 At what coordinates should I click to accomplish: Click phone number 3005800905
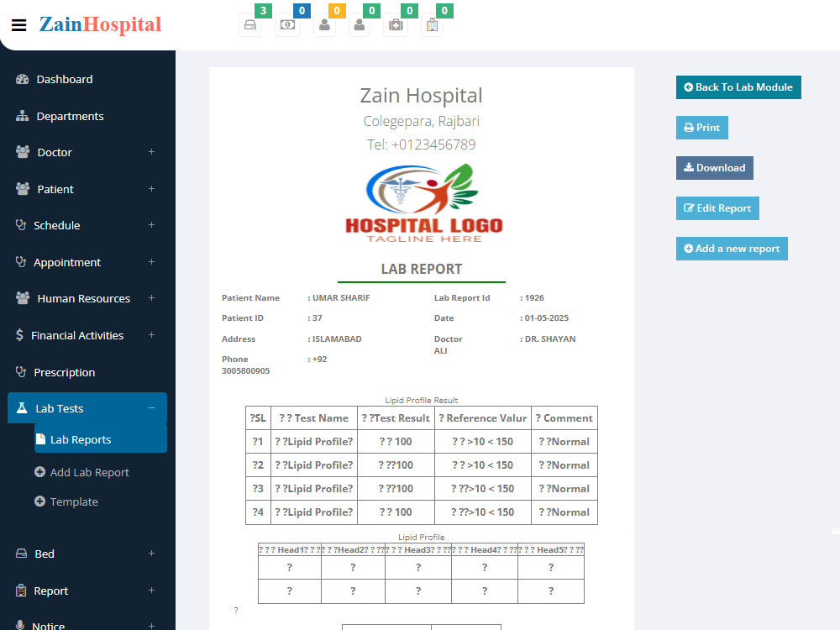(x=246, y=370)
